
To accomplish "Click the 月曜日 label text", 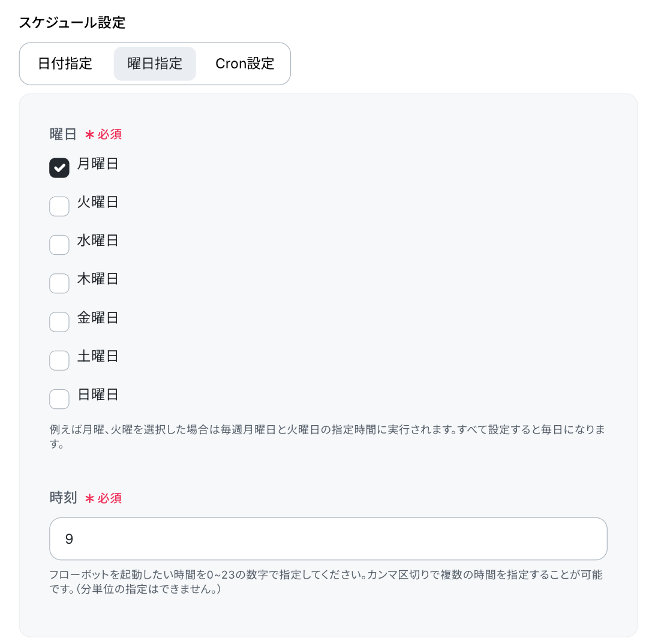I will pyautogui.click(x=97, y=164).
